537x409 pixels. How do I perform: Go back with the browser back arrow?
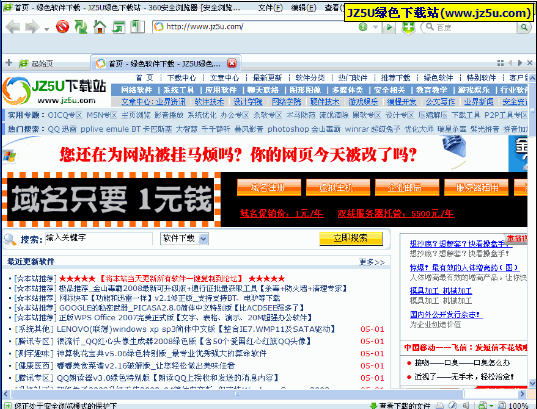coord(13,27)
